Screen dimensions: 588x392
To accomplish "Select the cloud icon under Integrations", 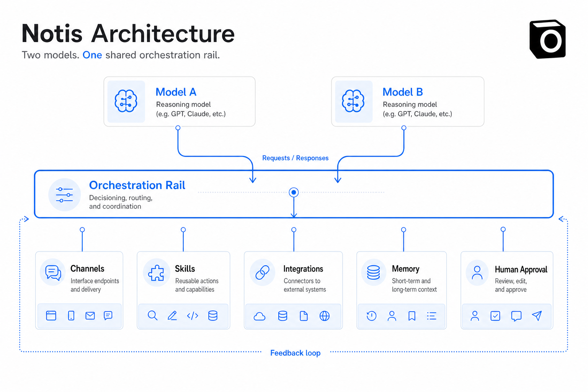I will coord(260,316).
